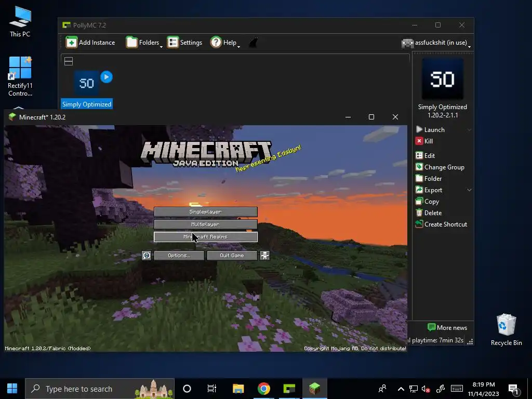Click the Create Shortcut icon
532x399 pixels.
pos(419,224)
